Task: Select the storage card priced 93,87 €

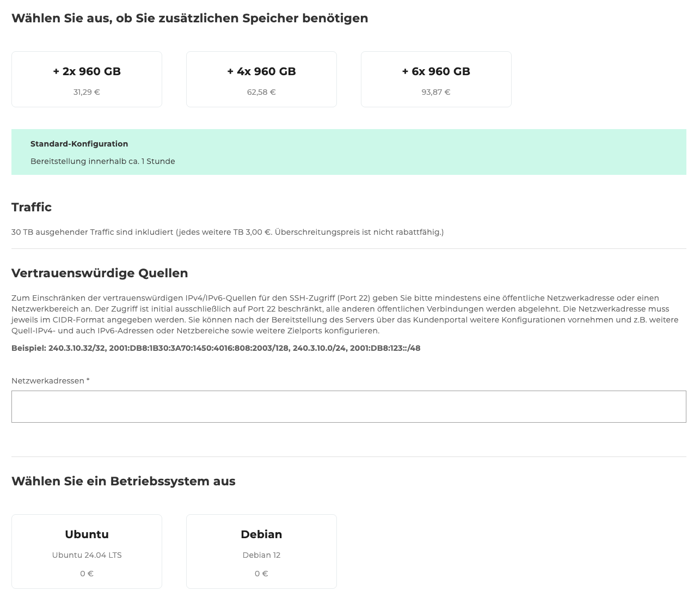Action: coord(436,92)
